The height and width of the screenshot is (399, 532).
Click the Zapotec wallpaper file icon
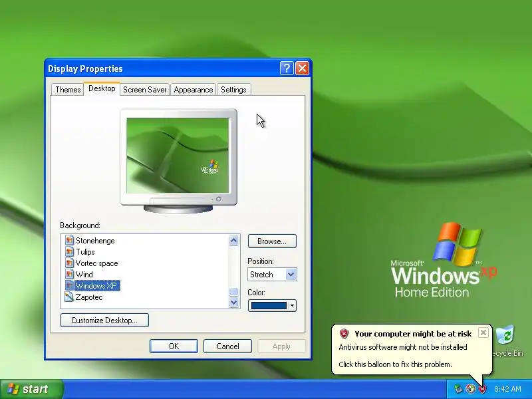(69, 297)
